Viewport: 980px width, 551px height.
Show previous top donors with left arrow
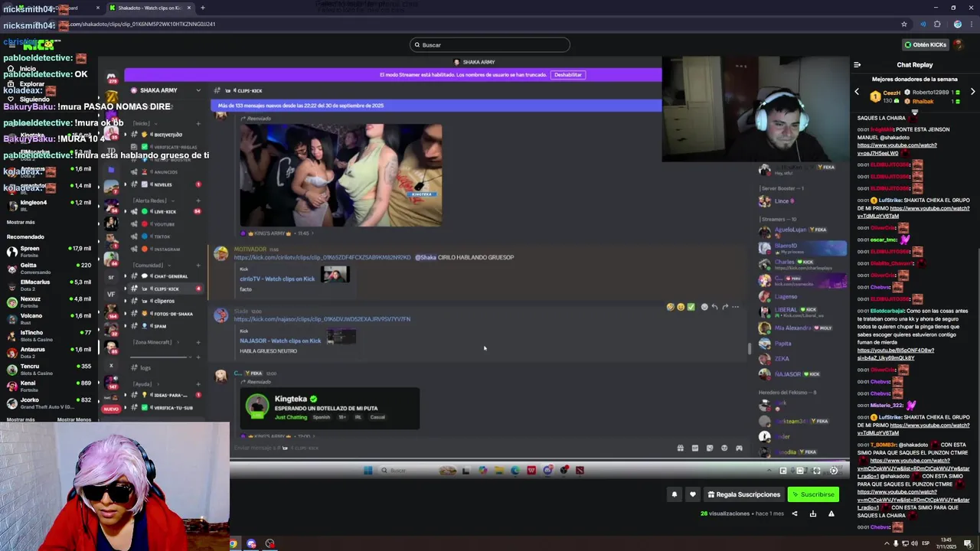click(x=857, y=92)
